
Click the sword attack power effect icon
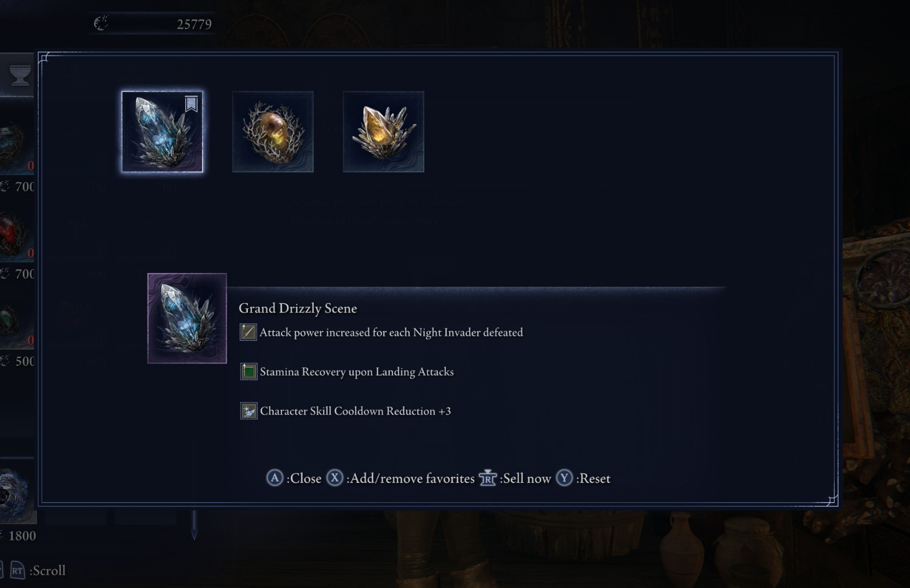(248, 332)
